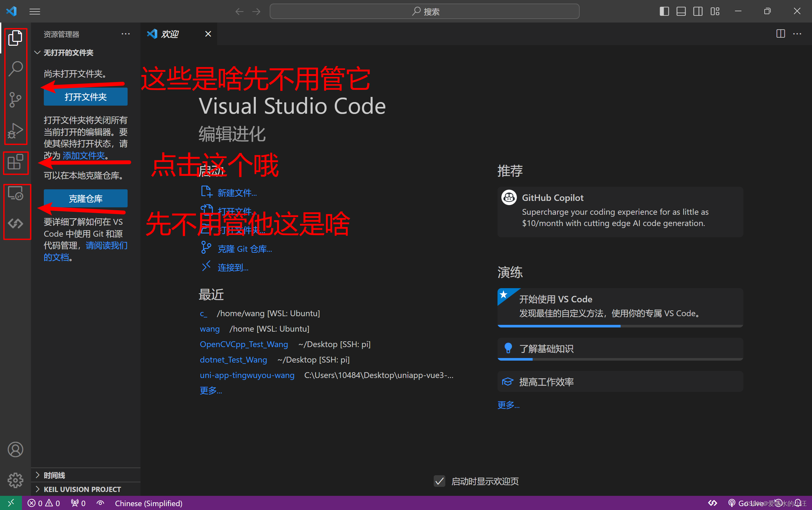Open the Remote Explorer icon
The height and width of the screenshot is (510, 812).
pyautogui.click(x=15, y=194)
